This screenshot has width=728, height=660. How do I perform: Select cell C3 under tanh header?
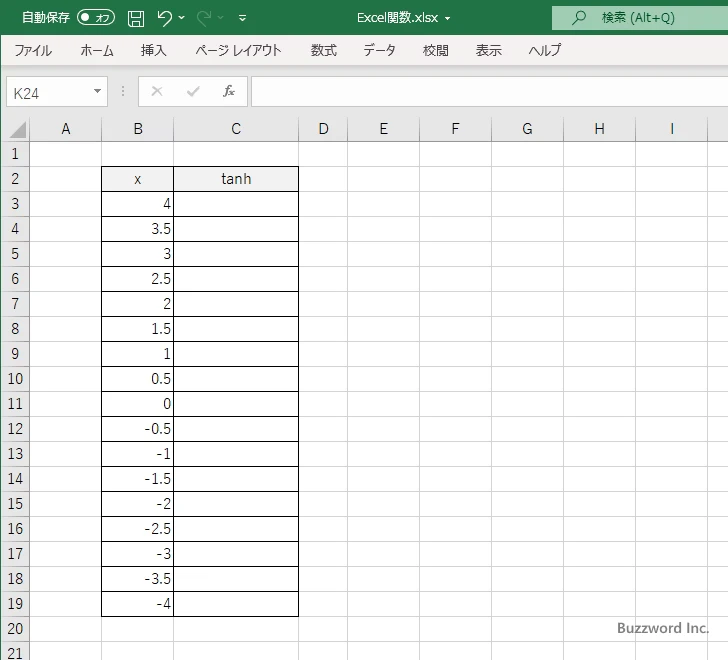tap(236, 204)
